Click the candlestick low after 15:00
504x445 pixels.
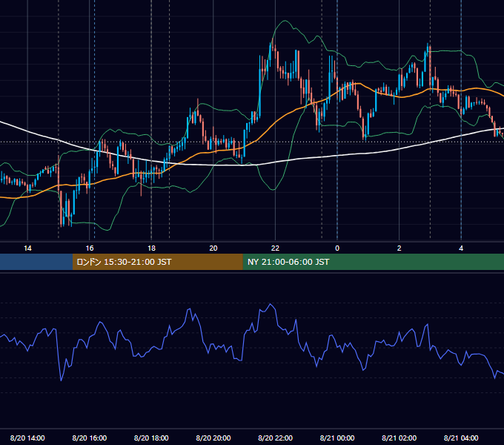(x=62, y=225)
